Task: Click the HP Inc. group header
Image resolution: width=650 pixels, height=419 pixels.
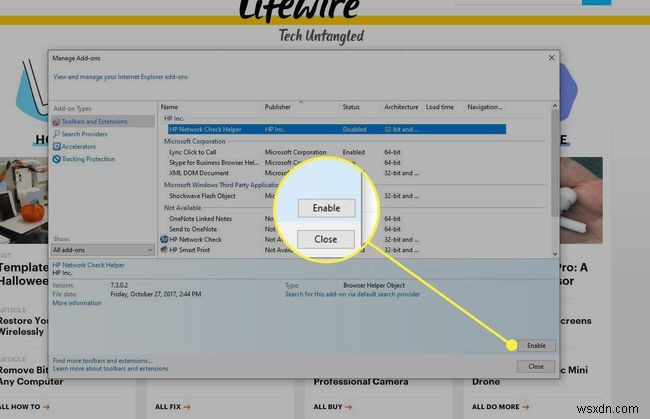Action: click(174, 118)
